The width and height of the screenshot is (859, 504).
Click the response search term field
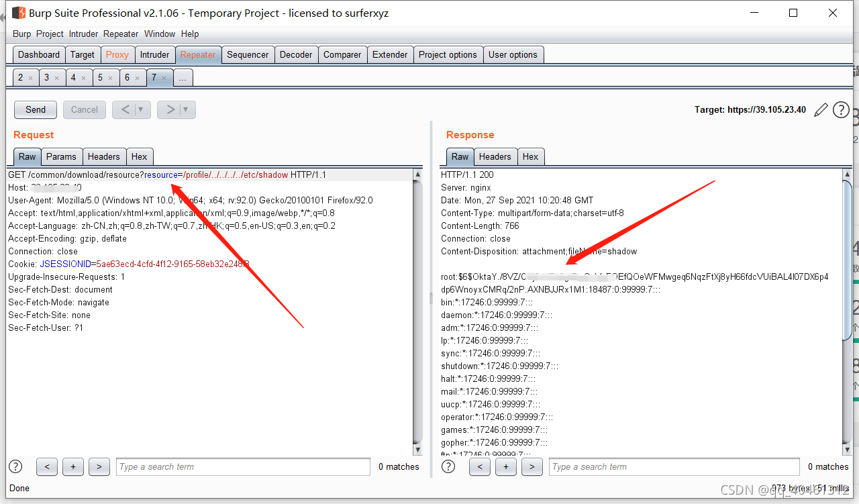pyautogui.click(x=674, y=466)
